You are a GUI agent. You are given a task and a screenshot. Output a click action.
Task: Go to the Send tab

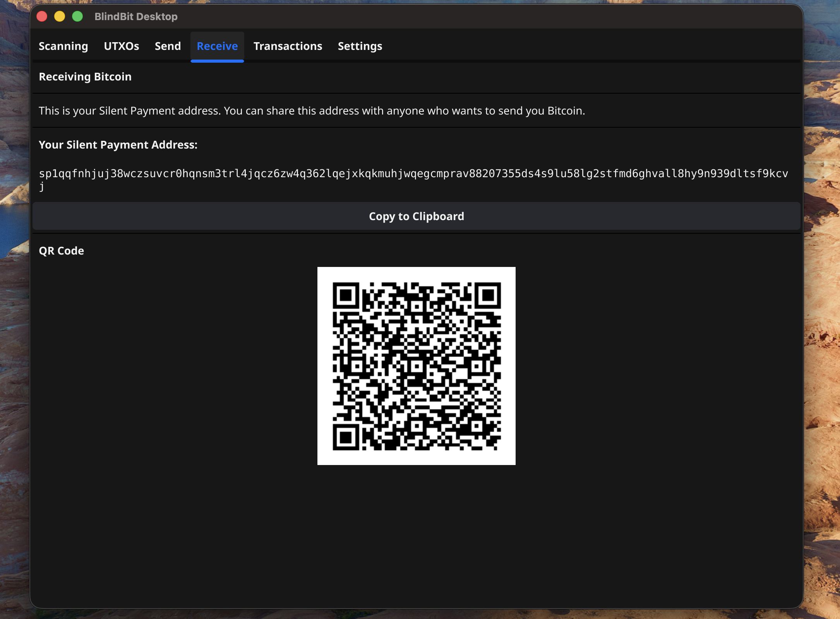[x=168, y=46]
